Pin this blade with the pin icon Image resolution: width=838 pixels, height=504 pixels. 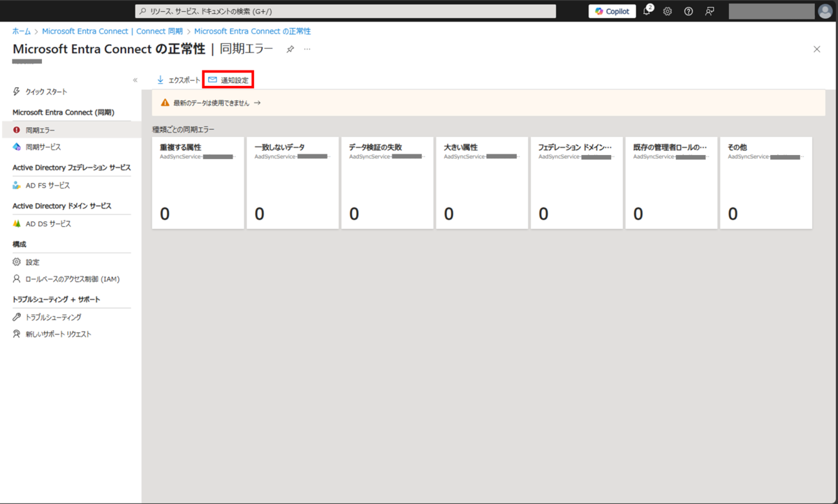(290, 49)
